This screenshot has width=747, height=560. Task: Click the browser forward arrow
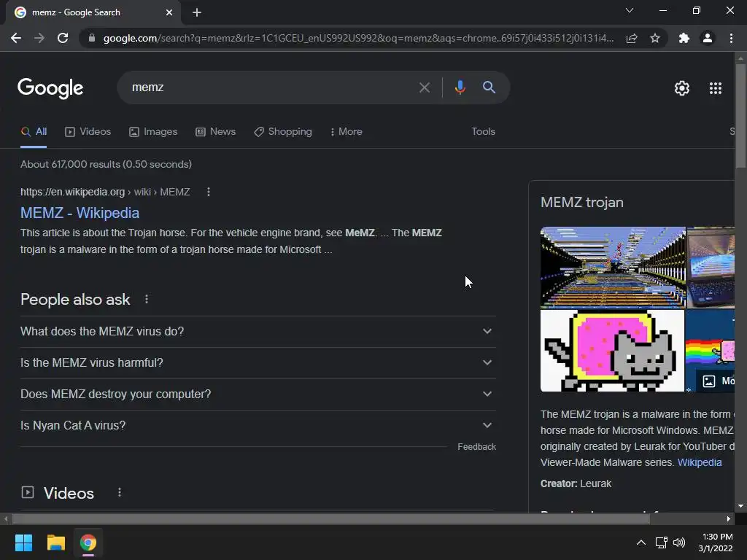point(39,38)
